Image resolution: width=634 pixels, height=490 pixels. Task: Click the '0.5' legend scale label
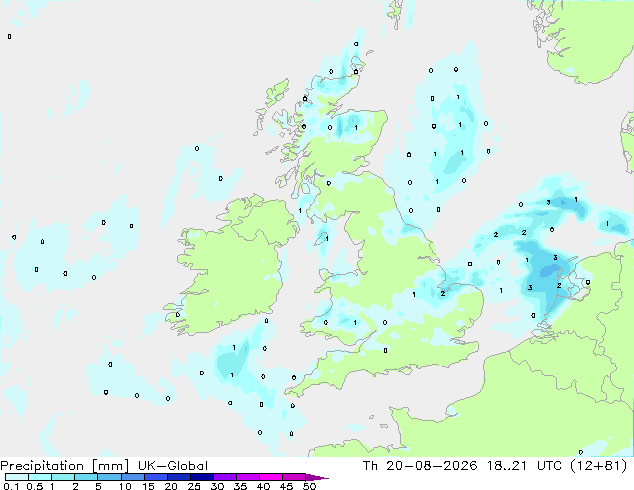(x=35, y=486)
